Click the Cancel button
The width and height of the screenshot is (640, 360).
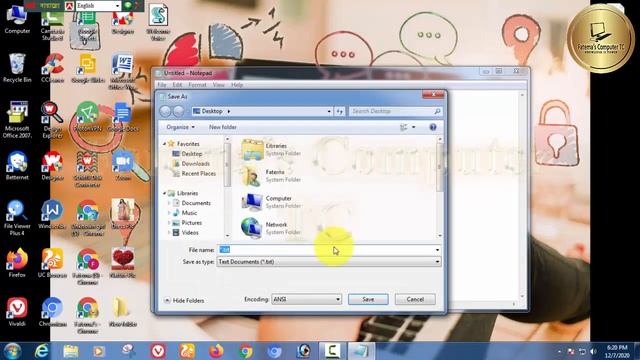[x=415, y=299]
